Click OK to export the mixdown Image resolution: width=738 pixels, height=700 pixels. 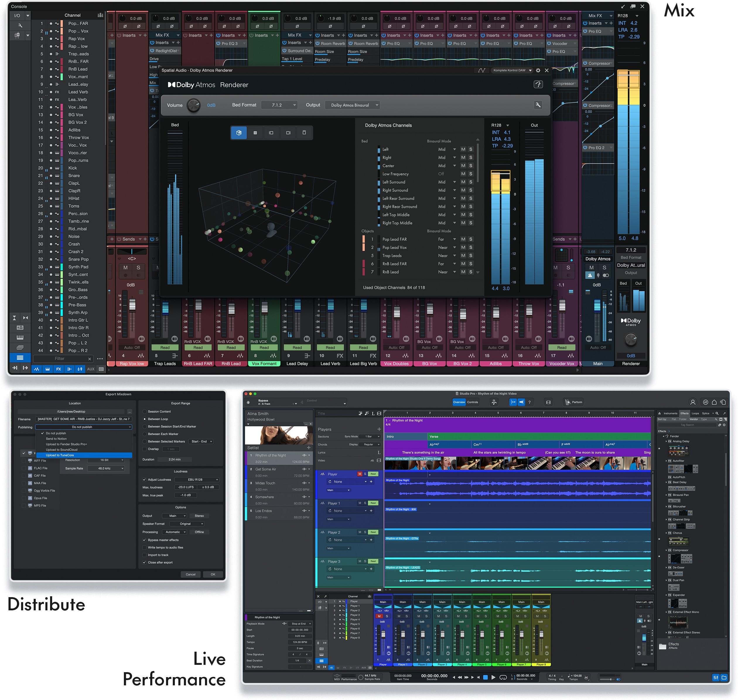pyautogui.click(x=213, y=574)
